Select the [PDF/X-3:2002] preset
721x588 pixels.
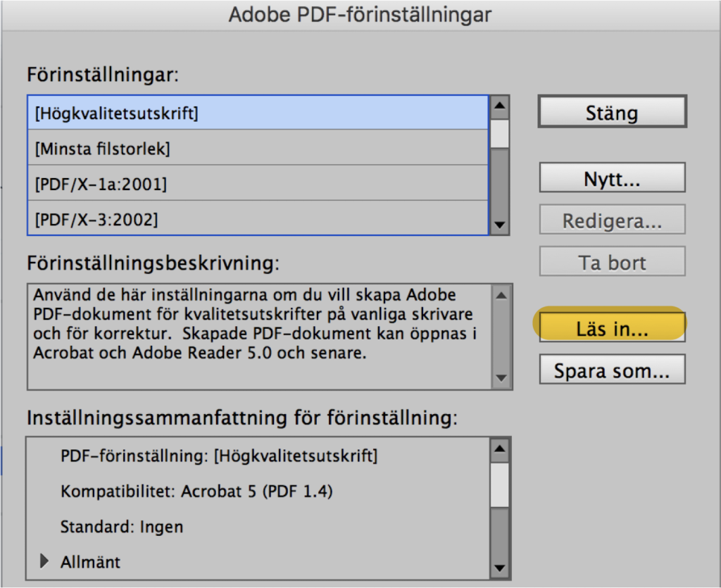258,218
